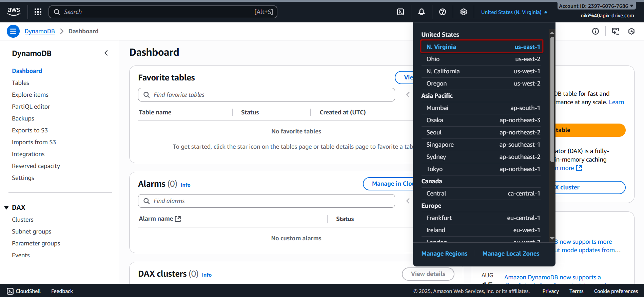
Task: Open Manage Local Zones link
Action: pos(511,254)
